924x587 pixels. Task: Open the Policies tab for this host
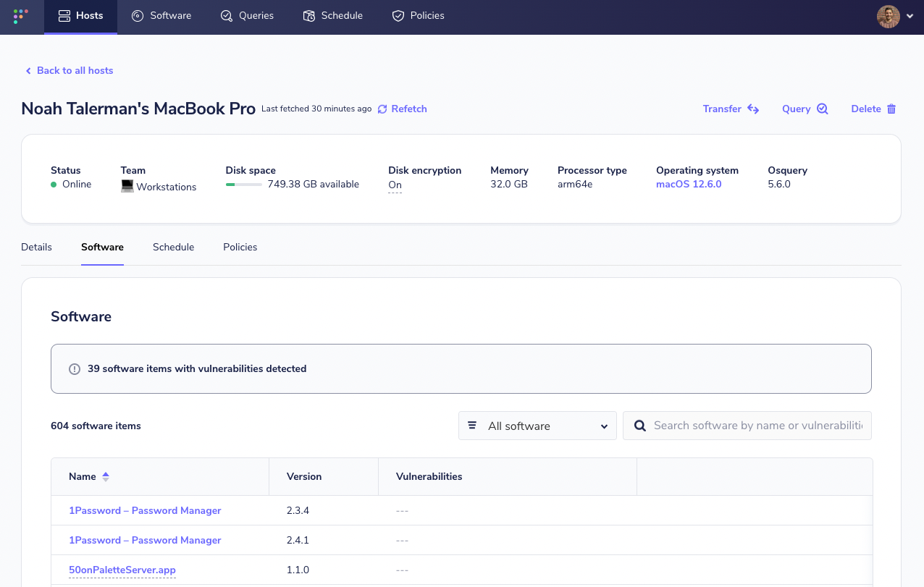point(240,247)
